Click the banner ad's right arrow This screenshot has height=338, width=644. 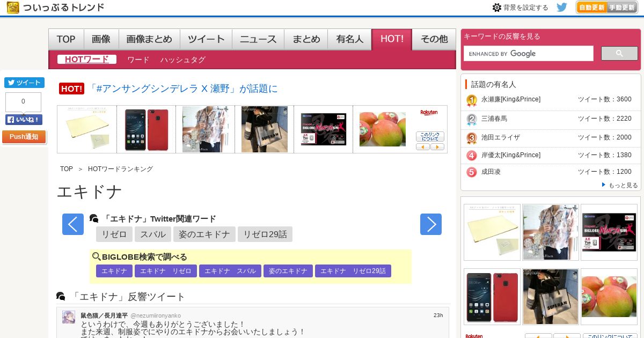[437, 146]
